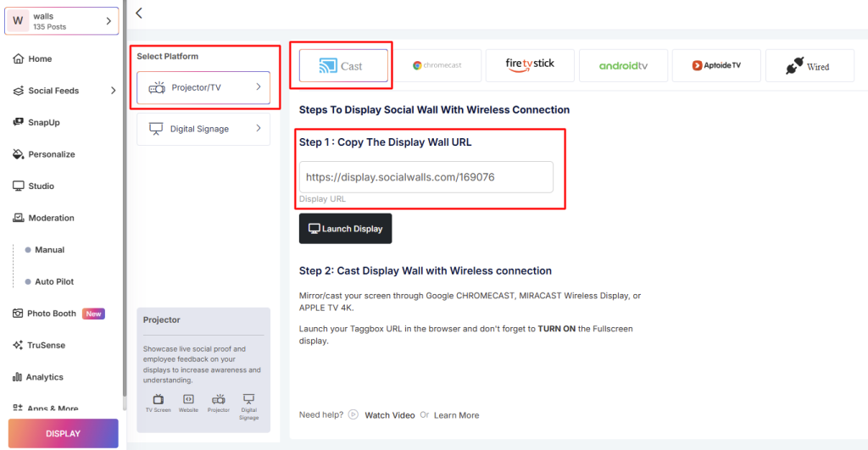The height and width of the screenshot is (450, 868).
Task: Select Auto Pilot moderation sub-item
Action: coord(53,281)
